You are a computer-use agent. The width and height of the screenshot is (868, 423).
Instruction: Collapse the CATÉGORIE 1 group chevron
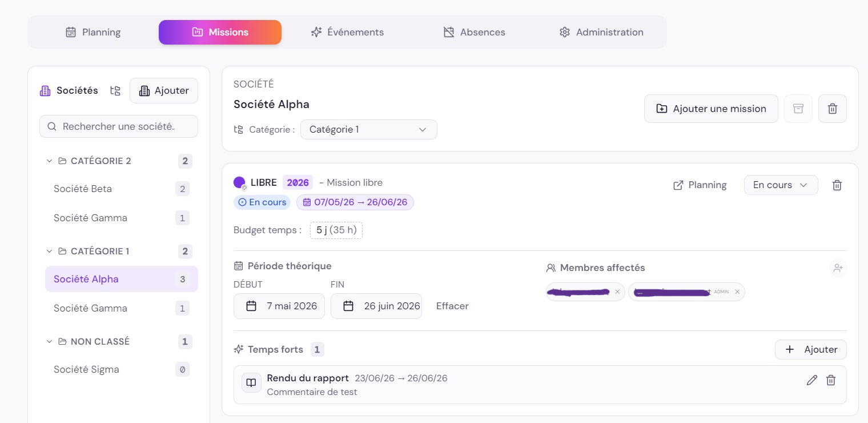(x=49, y=252)
